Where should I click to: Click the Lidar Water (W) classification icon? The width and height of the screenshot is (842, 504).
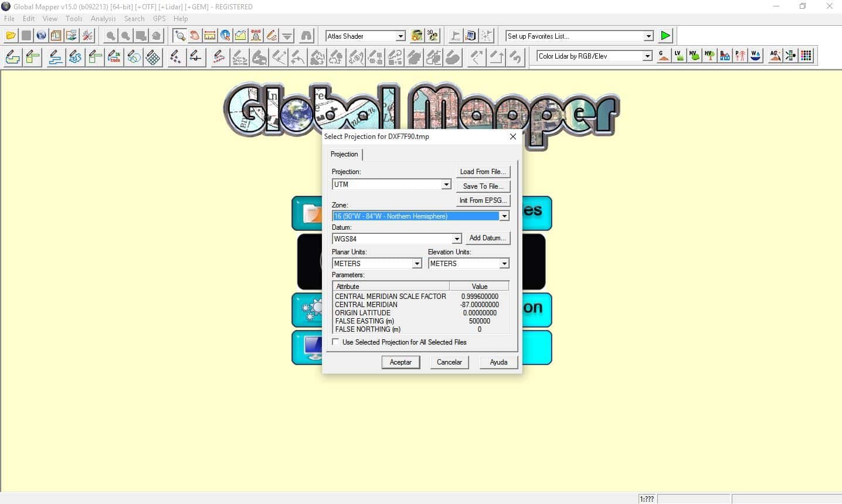(x=755, y=56)
